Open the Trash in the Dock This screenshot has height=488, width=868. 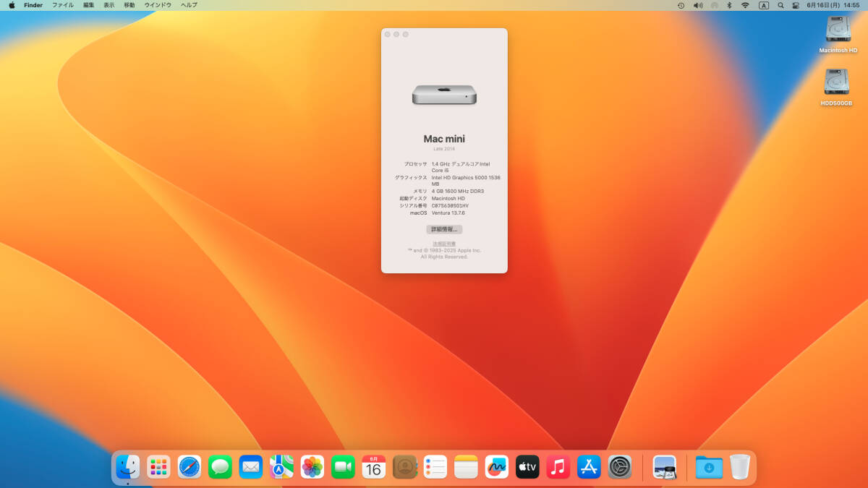click(740, 467)
